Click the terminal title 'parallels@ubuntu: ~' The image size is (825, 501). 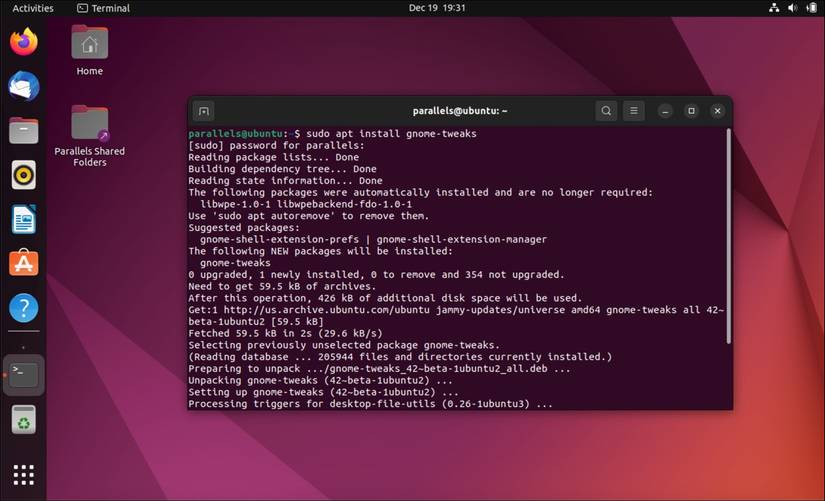pos(460,111)
